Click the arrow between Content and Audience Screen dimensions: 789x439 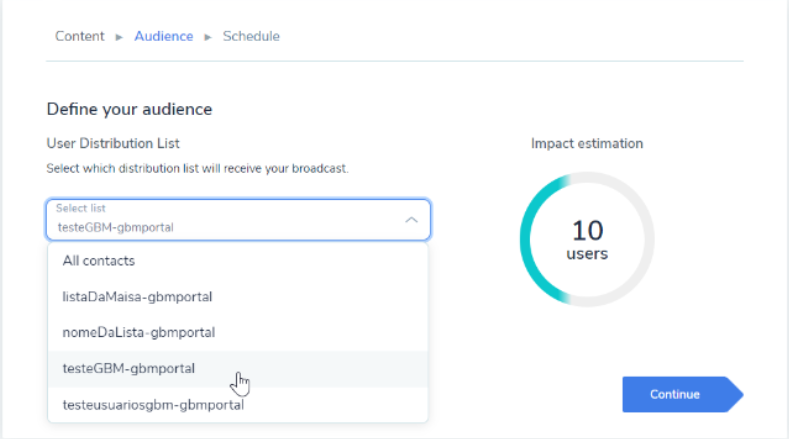[x=119, y=37]
